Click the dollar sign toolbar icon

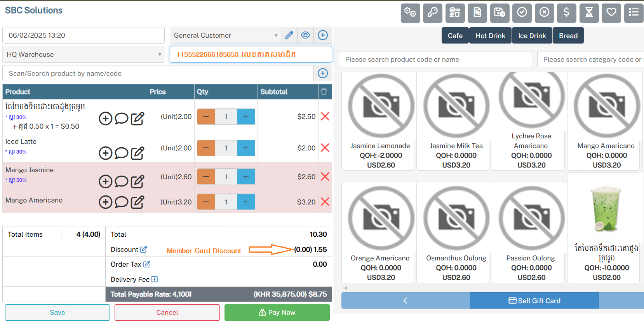(566, 13)
